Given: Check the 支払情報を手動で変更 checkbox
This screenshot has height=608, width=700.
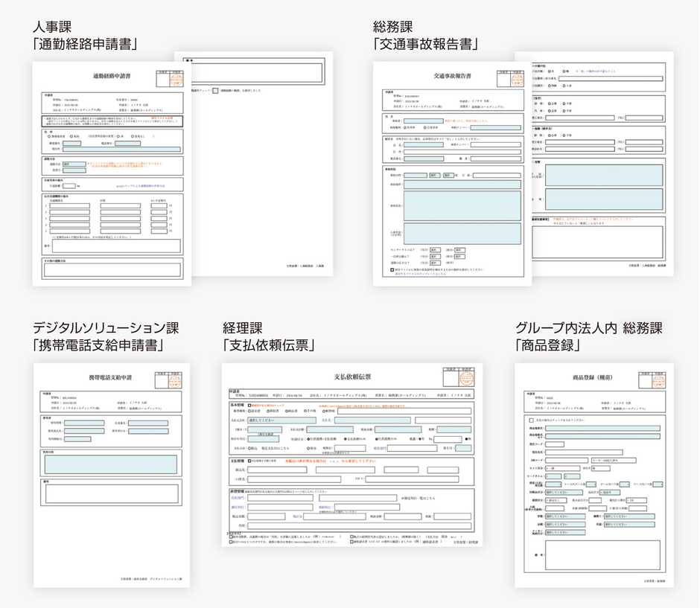Looking at the screenshot, I should 249,460.
